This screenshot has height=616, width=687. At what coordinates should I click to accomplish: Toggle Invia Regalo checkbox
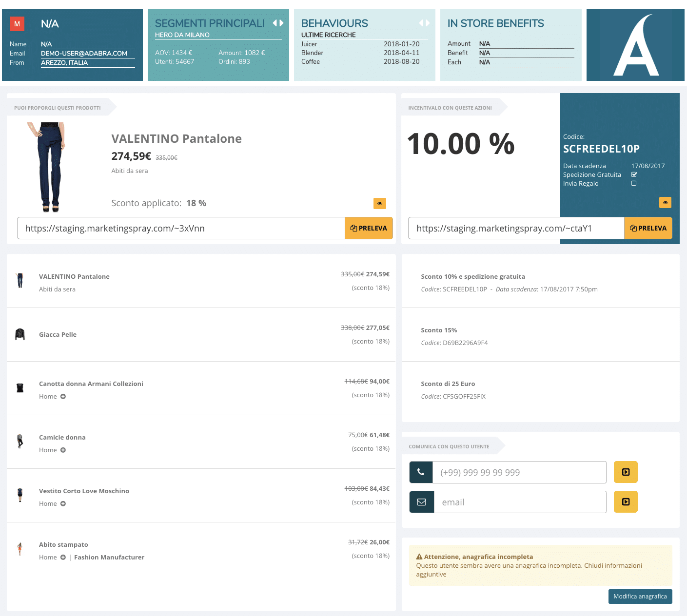[x=634, y=183]
